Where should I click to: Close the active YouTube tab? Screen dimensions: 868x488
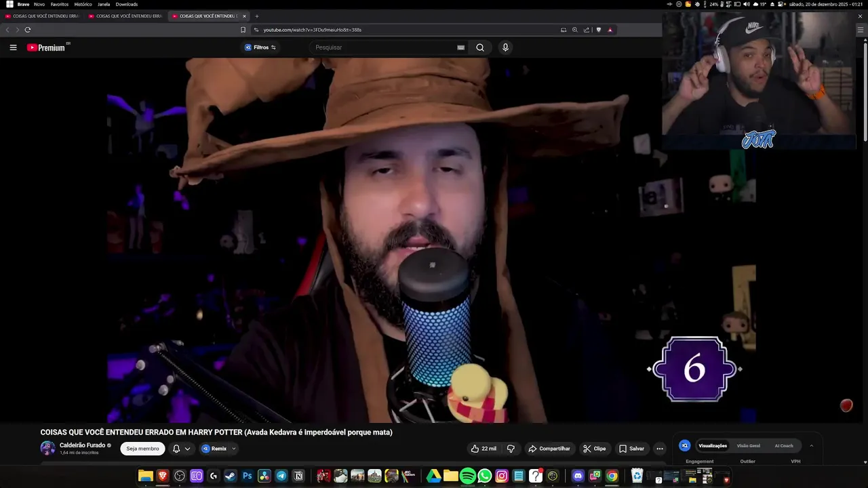click(x=244, y=16)
